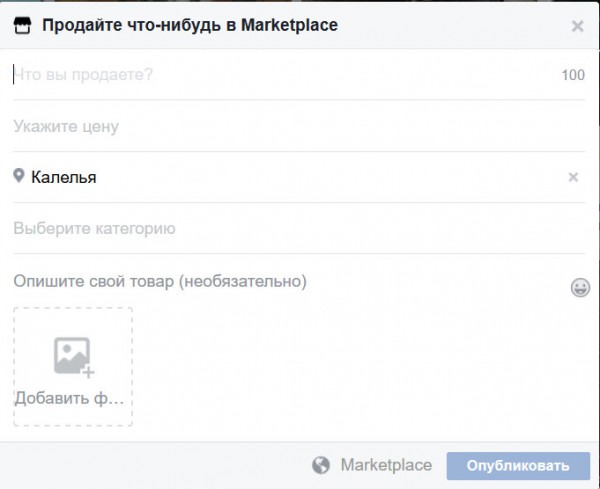Click the globe audience icon

coord(321,465)
